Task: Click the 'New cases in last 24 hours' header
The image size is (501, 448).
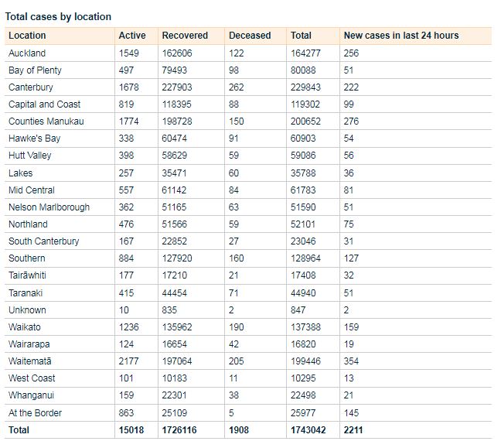Action: pos(400,36)
